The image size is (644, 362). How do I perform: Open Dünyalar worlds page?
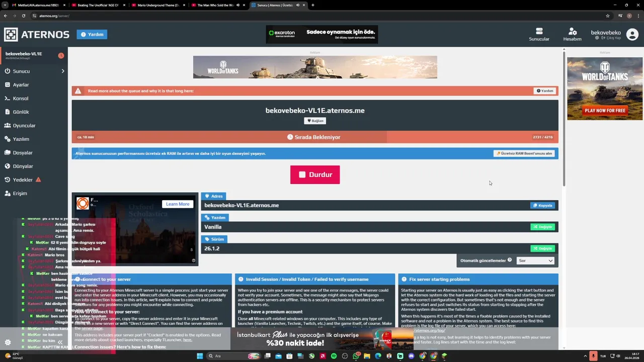[x=23, y=166]
